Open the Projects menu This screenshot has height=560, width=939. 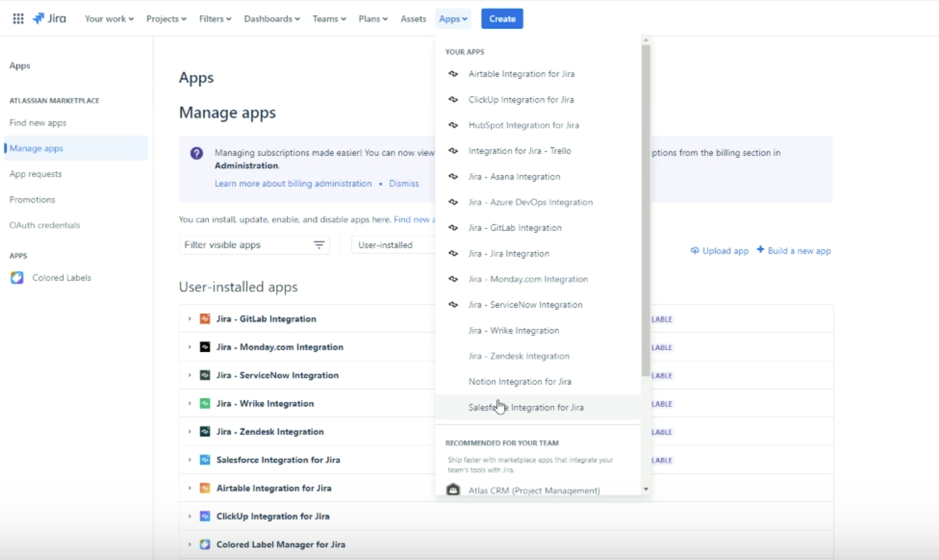click(x=166, y=19)
